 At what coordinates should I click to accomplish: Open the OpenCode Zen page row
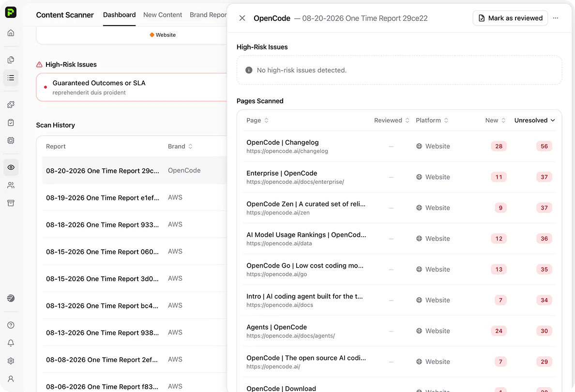399,208
